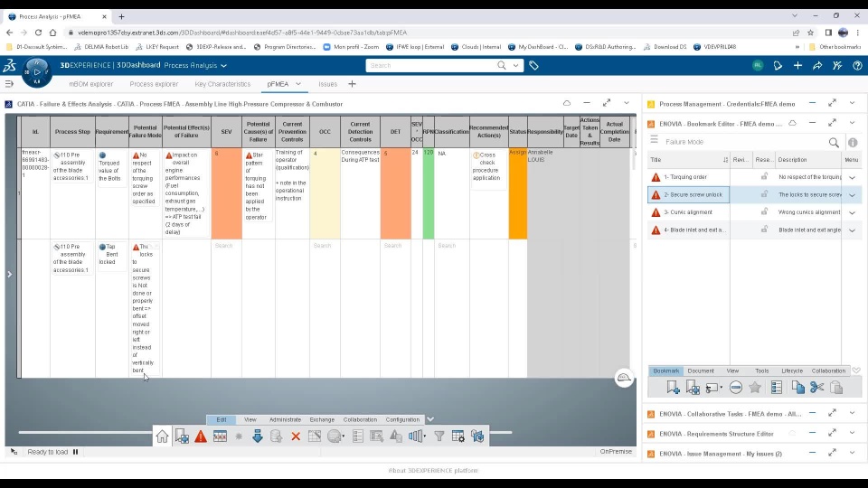Click the paste icon in Bookmark toolbar
The width and height of the screenshot is (868, 488).
(x=836, y=388)
